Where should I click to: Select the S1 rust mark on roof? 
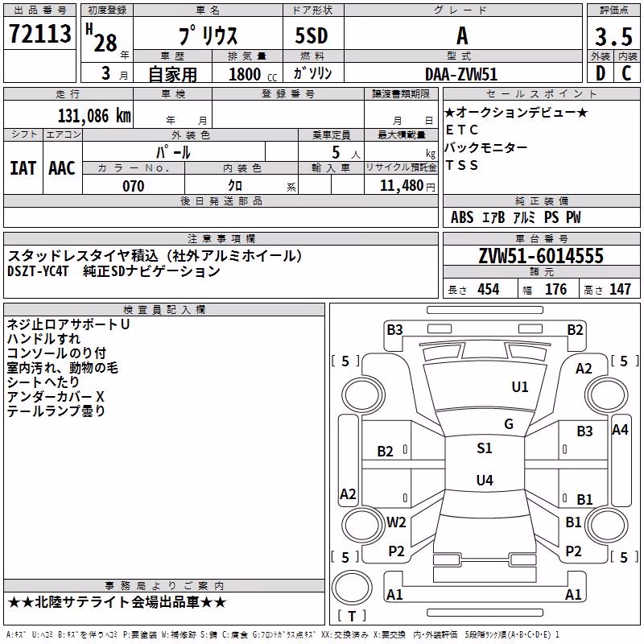(485, 448)
